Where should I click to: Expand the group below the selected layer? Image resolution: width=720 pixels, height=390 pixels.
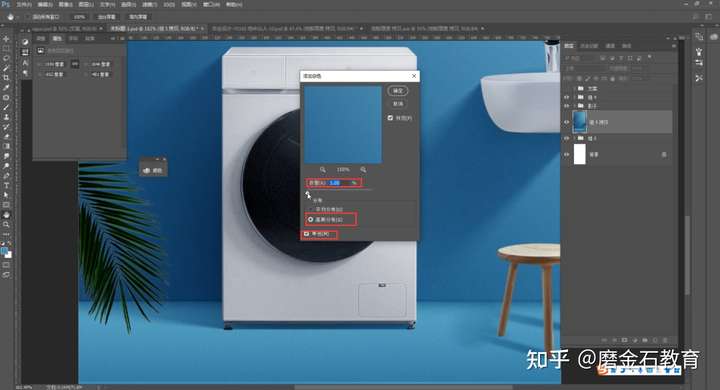(574, 138)
